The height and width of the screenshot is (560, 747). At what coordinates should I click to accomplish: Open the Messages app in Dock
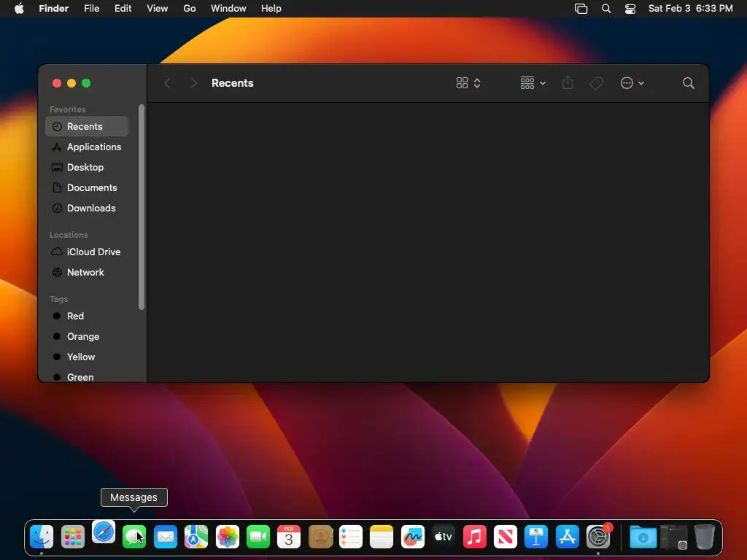(x=134, y=537)
